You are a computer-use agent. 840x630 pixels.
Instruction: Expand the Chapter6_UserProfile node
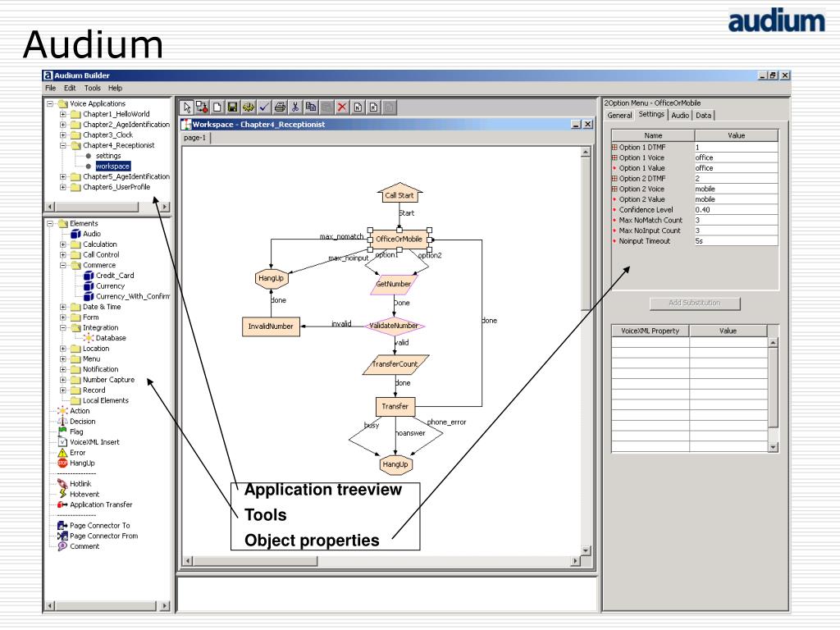click(62, 187)
